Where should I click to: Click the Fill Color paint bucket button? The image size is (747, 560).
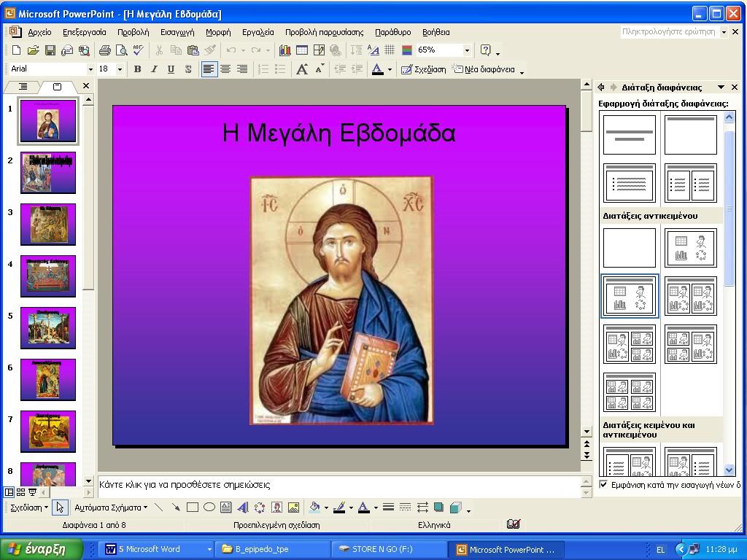[314, 507]
